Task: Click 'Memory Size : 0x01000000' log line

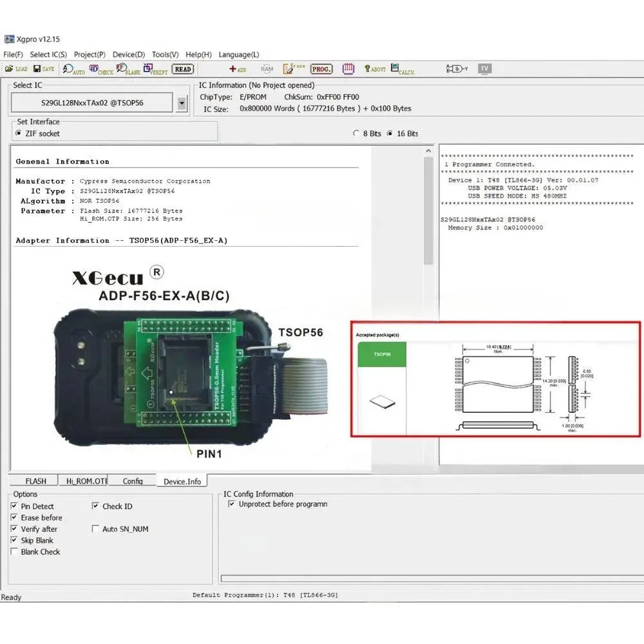Action: (x=495, y=227)
